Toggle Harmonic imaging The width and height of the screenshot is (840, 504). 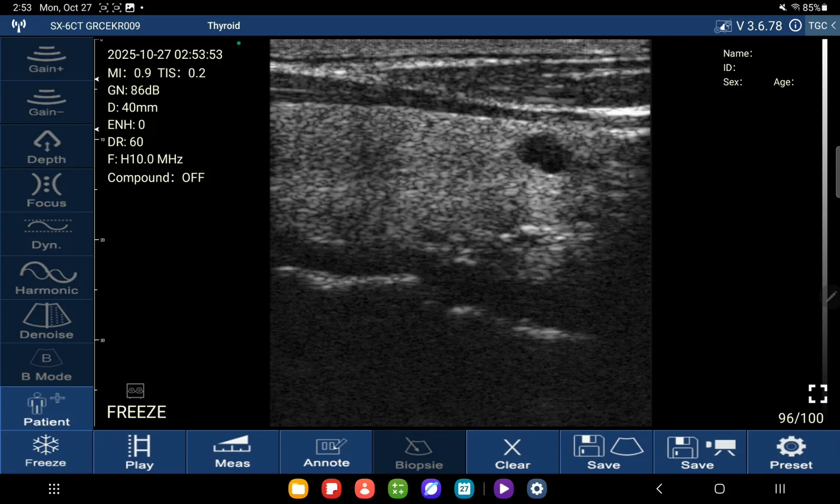47,278
